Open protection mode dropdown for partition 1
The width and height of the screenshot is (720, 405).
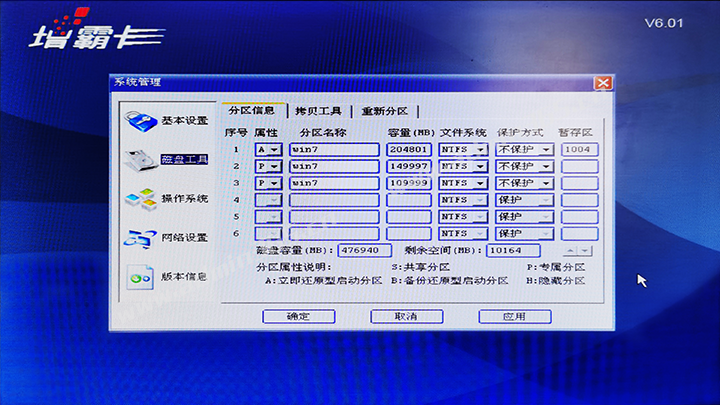[546, 150]
